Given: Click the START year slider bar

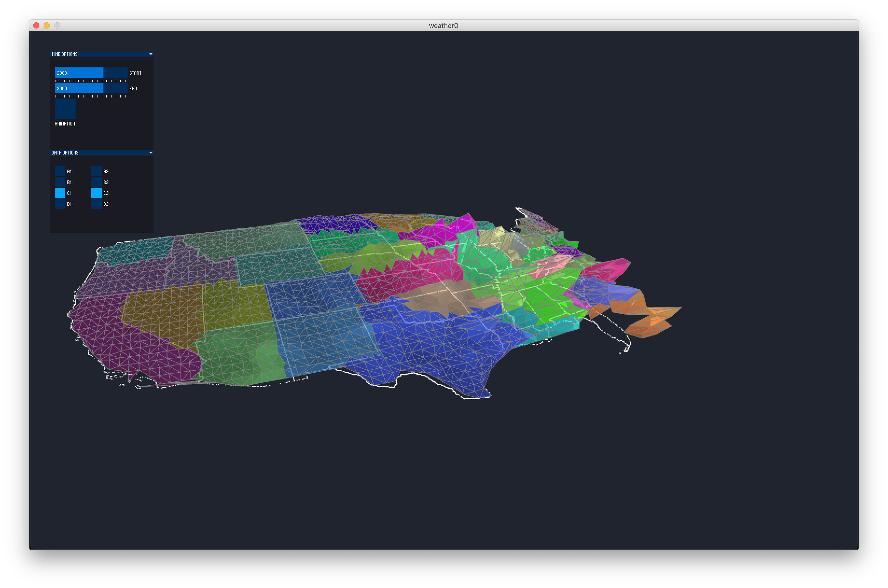Looking at the screenshot, I should 91,73.
